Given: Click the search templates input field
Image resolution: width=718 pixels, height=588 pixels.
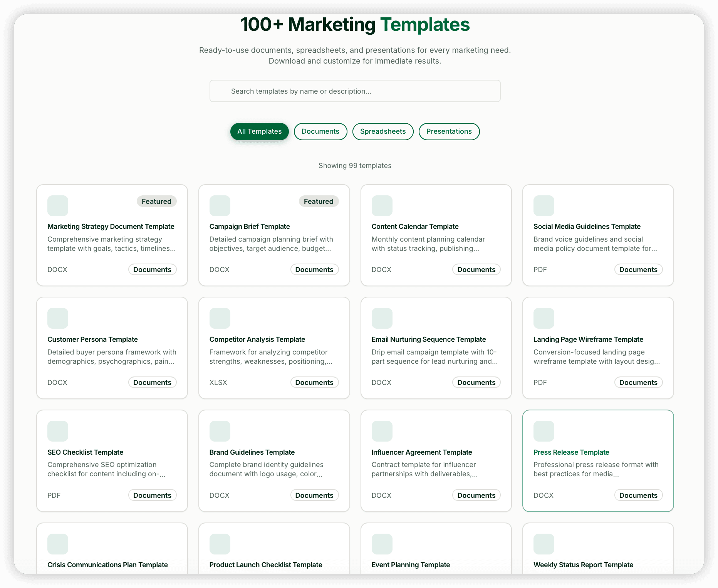Looking at the screenshot, I should coord(355,91).
